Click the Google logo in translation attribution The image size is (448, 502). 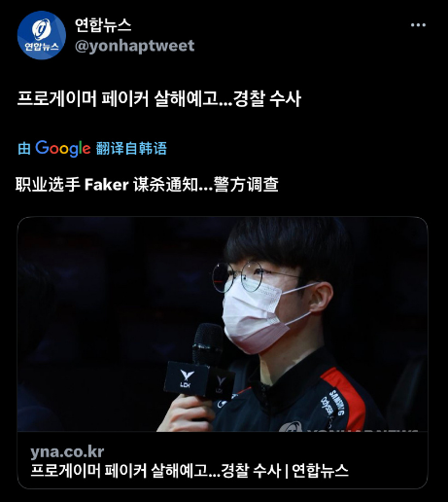[63, 149]
